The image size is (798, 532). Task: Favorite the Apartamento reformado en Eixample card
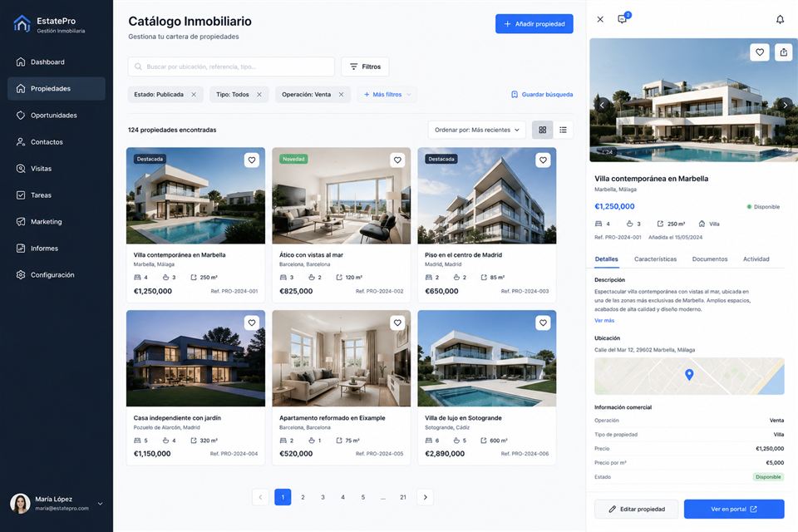point(397,323)
